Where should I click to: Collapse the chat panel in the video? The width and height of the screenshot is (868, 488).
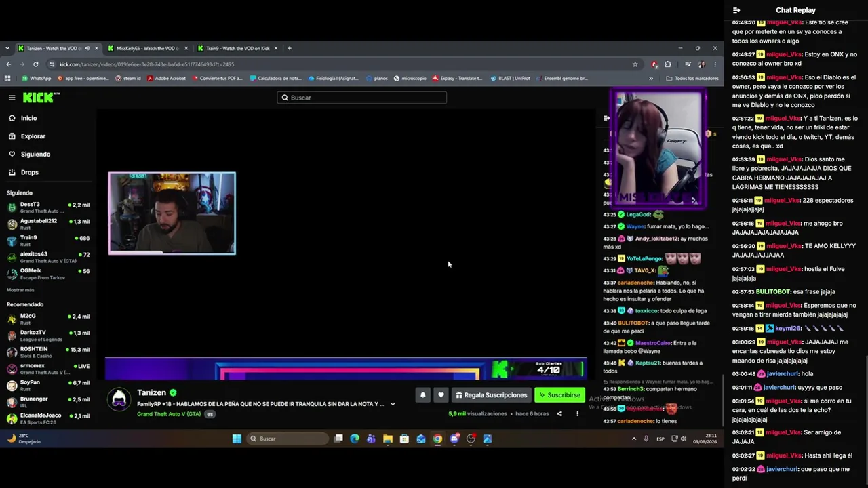(x=607, y=118)
